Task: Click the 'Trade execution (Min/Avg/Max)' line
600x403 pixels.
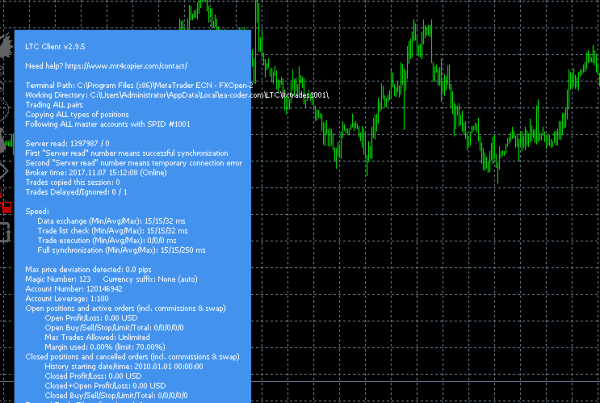Action: point(107,240)
